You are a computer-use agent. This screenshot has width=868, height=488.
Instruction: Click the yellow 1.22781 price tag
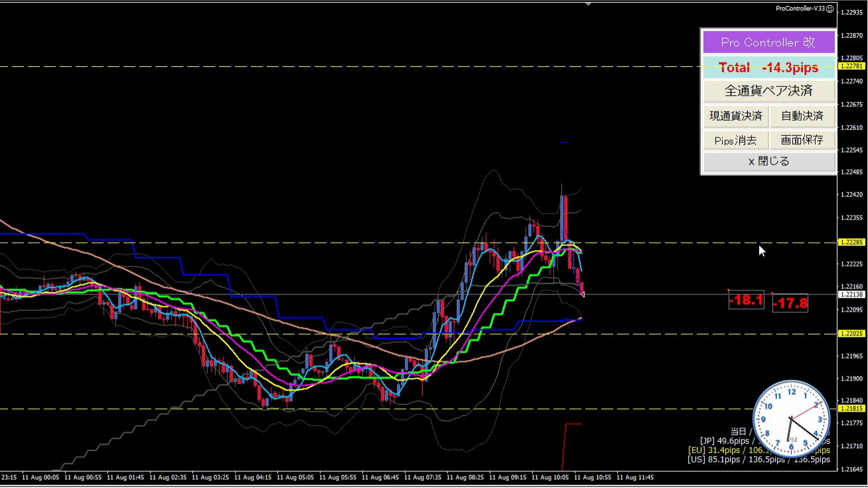[852, 66]
